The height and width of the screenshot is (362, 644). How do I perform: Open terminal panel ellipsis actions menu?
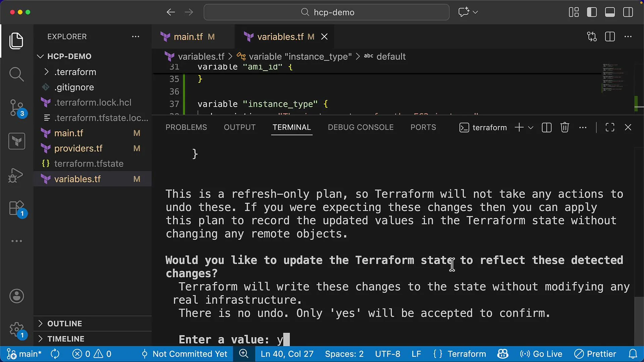pyautogui.click(x=583, y=127)
